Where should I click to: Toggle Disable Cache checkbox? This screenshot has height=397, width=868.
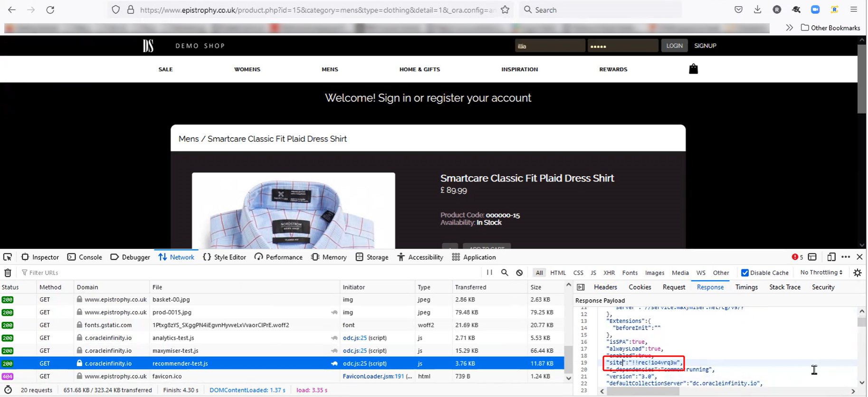coord(744,273)
